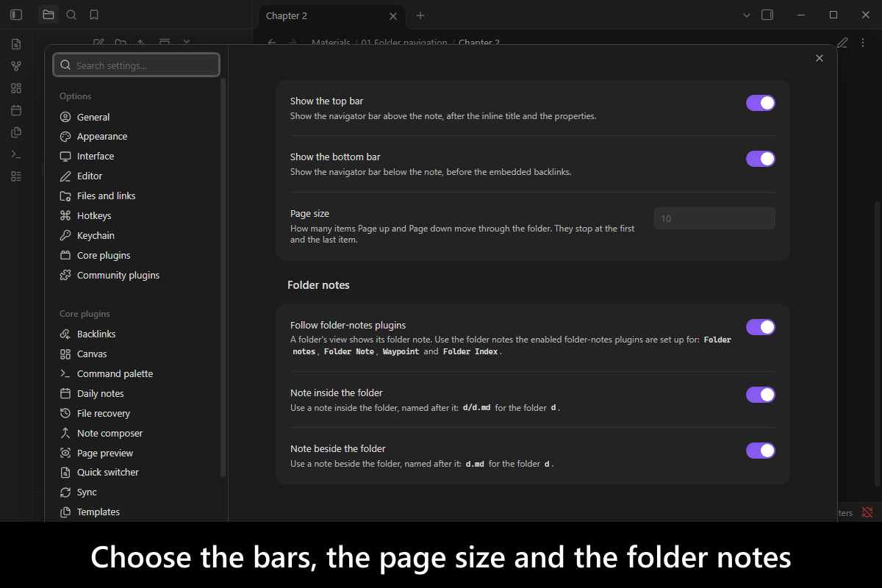Click the insert template ribbon icon
The width and height of the screenshot is (882, 588).
pyautogui.click(x=16, y=132)
